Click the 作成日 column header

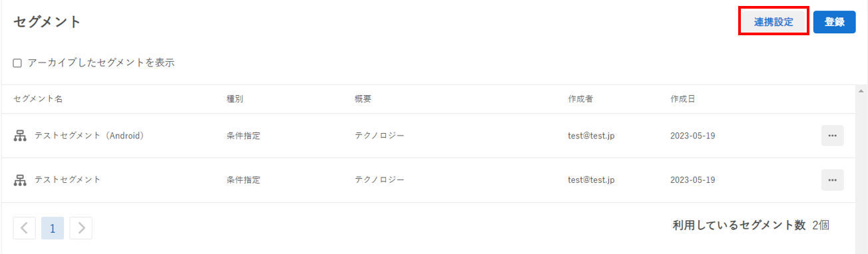(x=683, y=99)
